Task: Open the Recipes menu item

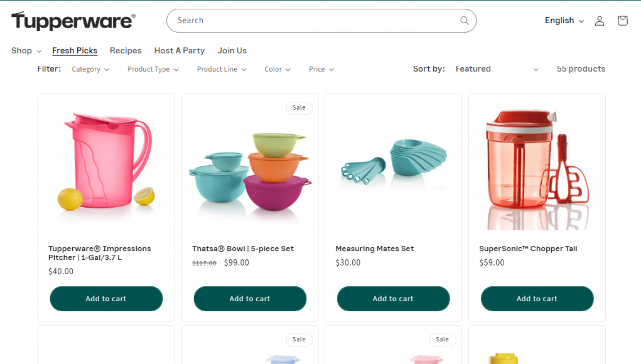Action: (x=126, y=51)
